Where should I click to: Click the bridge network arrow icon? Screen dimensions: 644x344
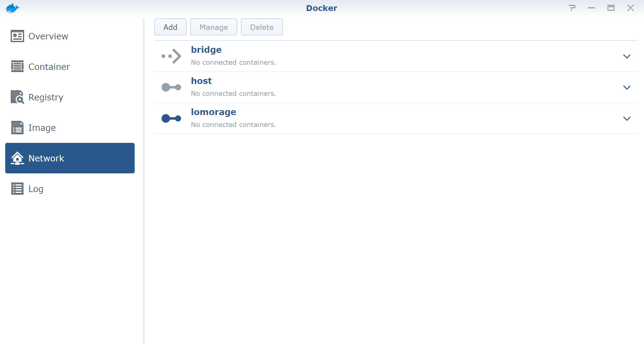[x=171, y=56]
